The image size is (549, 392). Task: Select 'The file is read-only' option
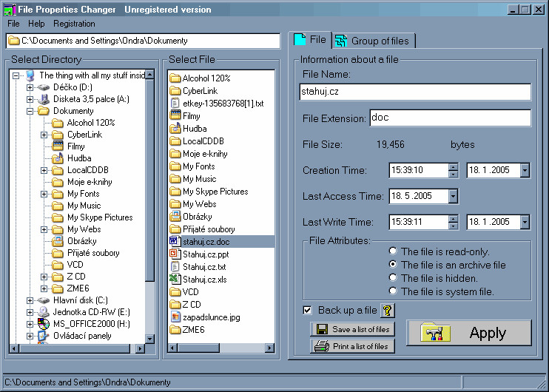tap(393, 251)
